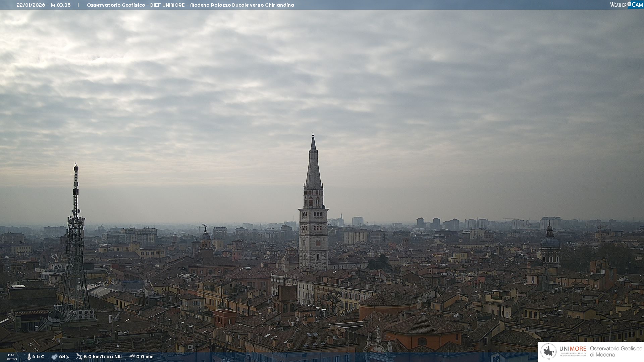Viewport: 644px width, 362px height.
Task: Click the UNIMORE horseman seal logo
Action: coord(548,352)
